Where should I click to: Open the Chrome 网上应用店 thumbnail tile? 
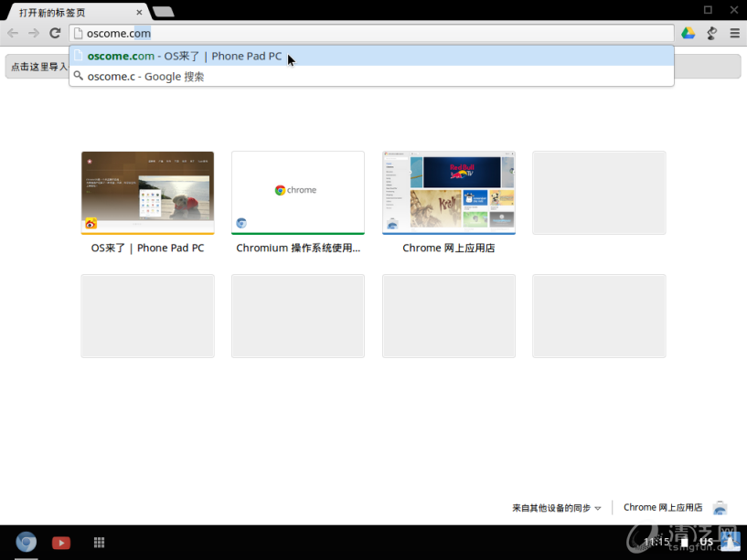pyautogui.click(x=448, y=193)
